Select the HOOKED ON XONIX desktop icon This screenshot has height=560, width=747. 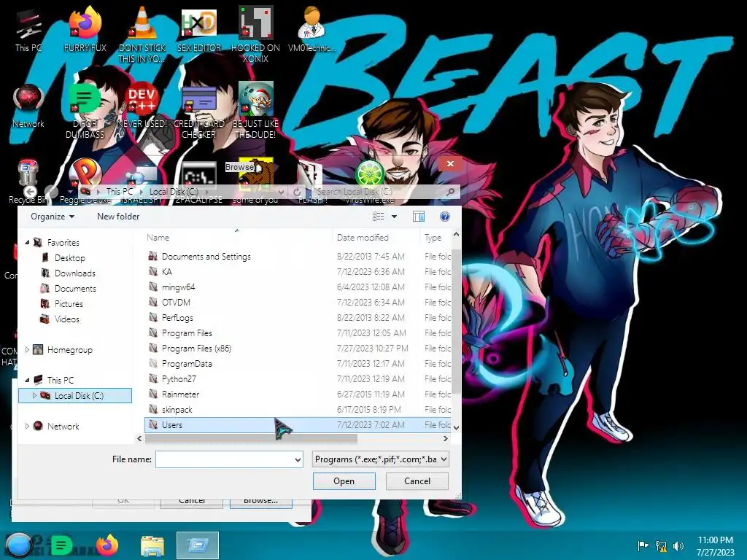point(255,34)
